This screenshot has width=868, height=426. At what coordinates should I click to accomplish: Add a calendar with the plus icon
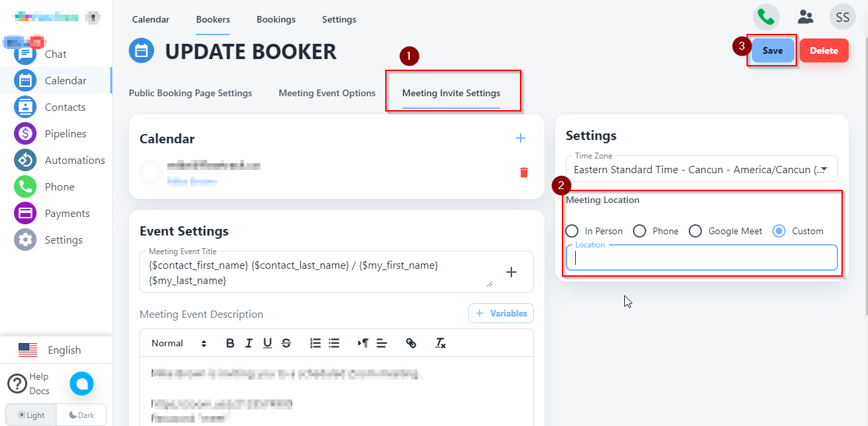point(521,138)
